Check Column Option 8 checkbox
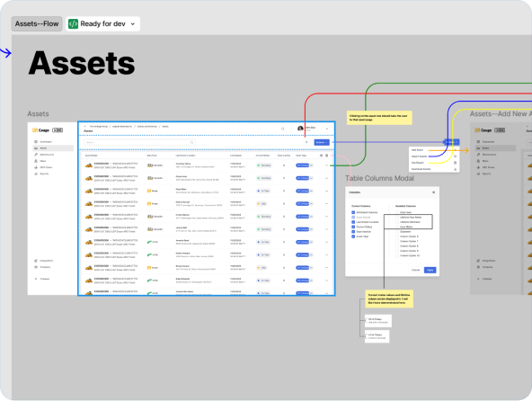This screenshot has height=401, width=532. pos(397,245)
